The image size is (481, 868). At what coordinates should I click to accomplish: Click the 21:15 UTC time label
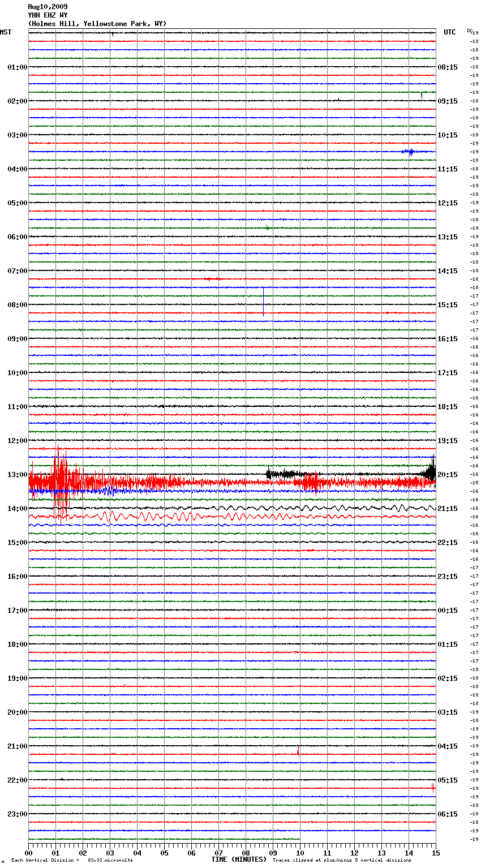click(448, 509)
